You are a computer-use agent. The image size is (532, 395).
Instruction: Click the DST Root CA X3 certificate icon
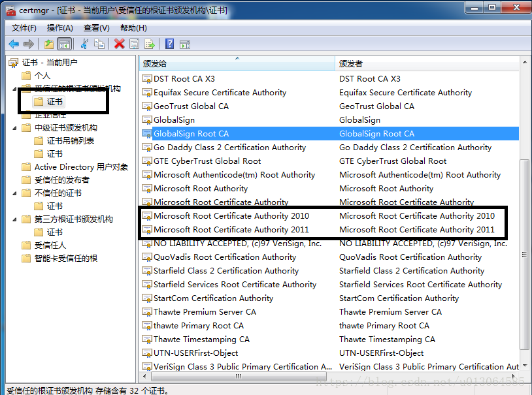coord(147,79)
